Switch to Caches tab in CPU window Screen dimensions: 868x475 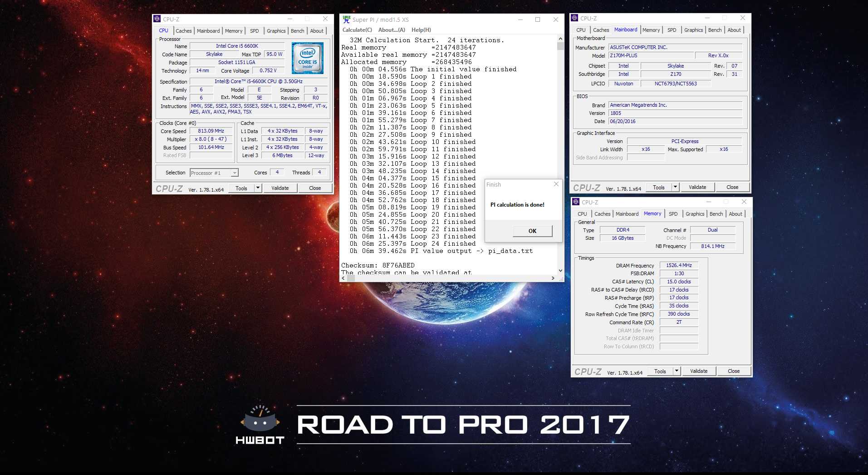coord(184,31)
